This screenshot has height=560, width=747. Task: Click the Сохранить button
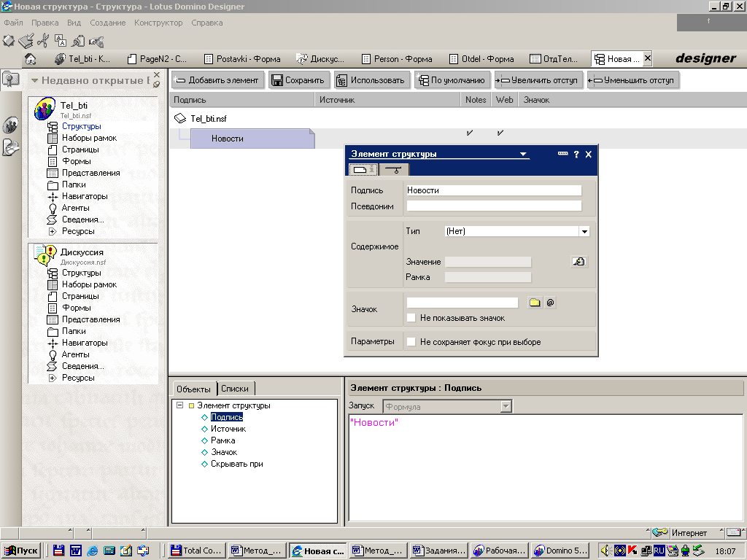point(298,80)
